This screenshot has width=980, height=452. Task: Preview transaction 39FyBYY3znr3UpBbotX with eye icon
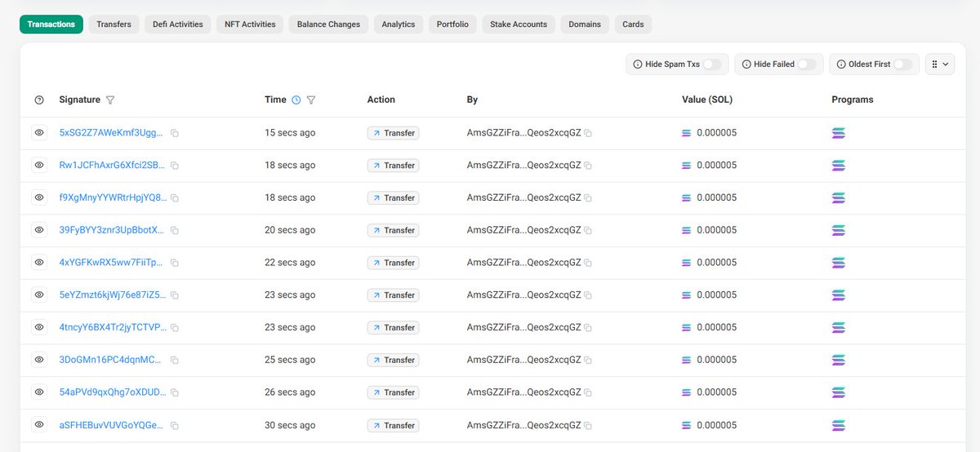pyautogui.click(x=39, y=230)
